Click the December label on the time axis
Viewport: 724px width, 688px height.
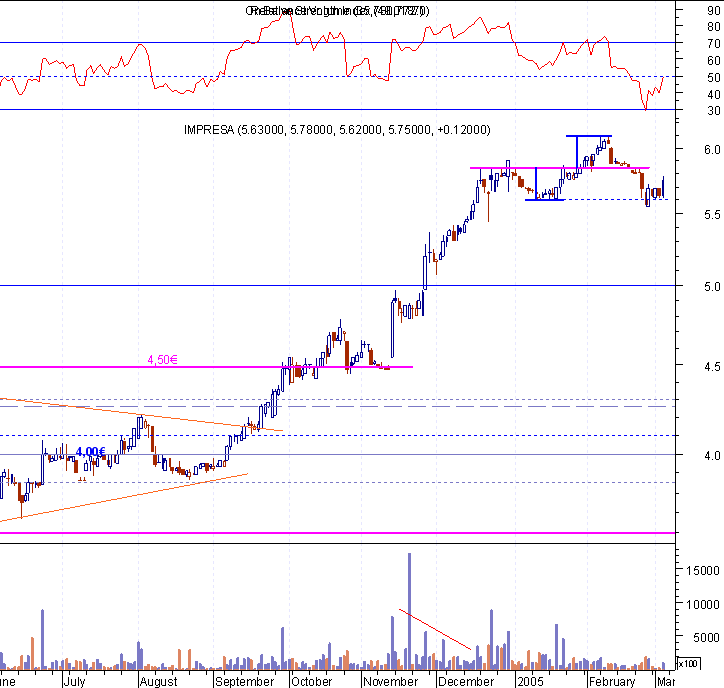coord(466,682)
